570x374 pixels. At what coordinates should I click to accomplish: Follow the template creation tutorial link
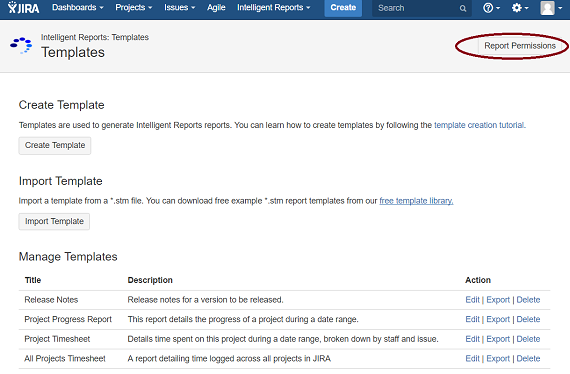(x=479, y=125)
